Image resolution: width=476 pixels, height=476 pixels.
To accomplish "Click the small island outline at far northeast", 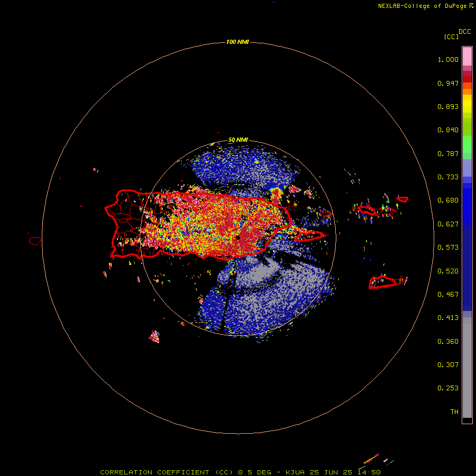I will tap(402, 199).
